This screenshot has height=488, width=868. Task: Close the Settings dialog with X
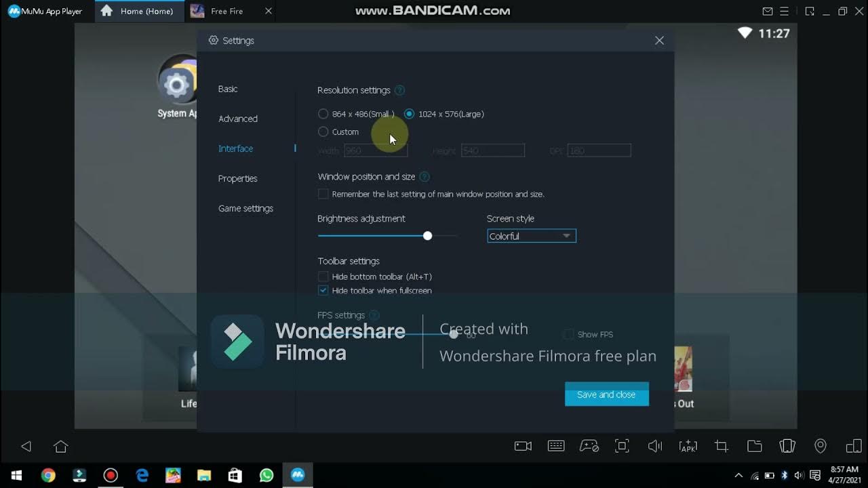tap(659, 41)
